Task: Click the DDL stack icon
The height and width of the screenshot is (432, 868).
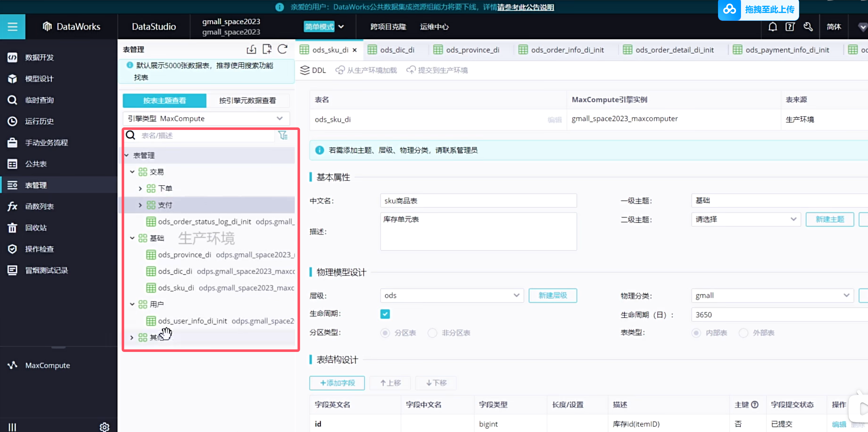Action: [x=304, y=70]
